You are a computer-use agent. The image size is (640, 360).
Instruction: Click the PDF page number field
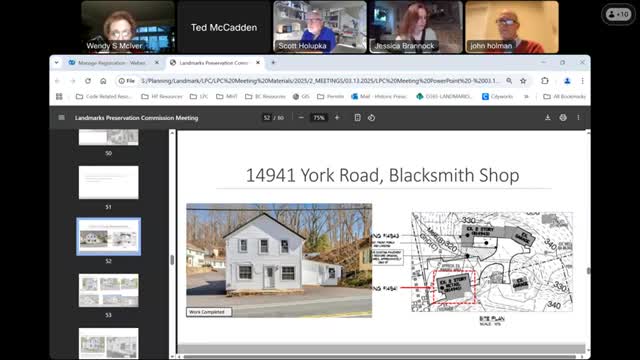coord(267,118)
